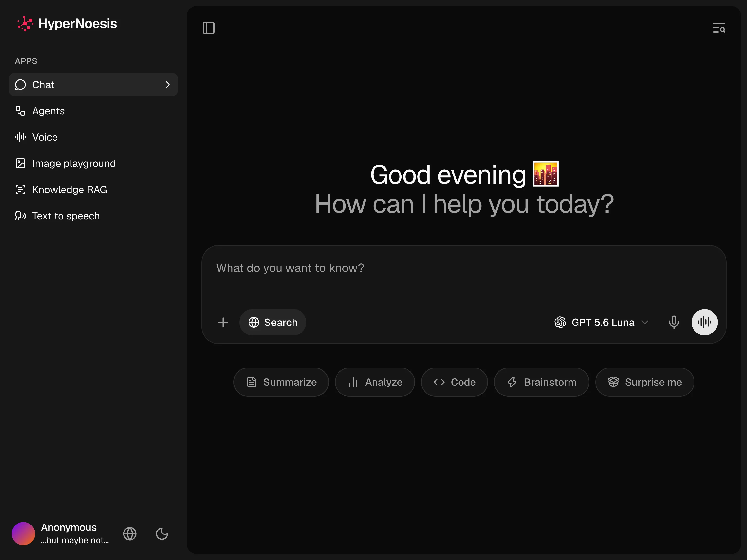Start voice mode waveform button
Screen dimensions: 747x560
[x=704, y=322]
